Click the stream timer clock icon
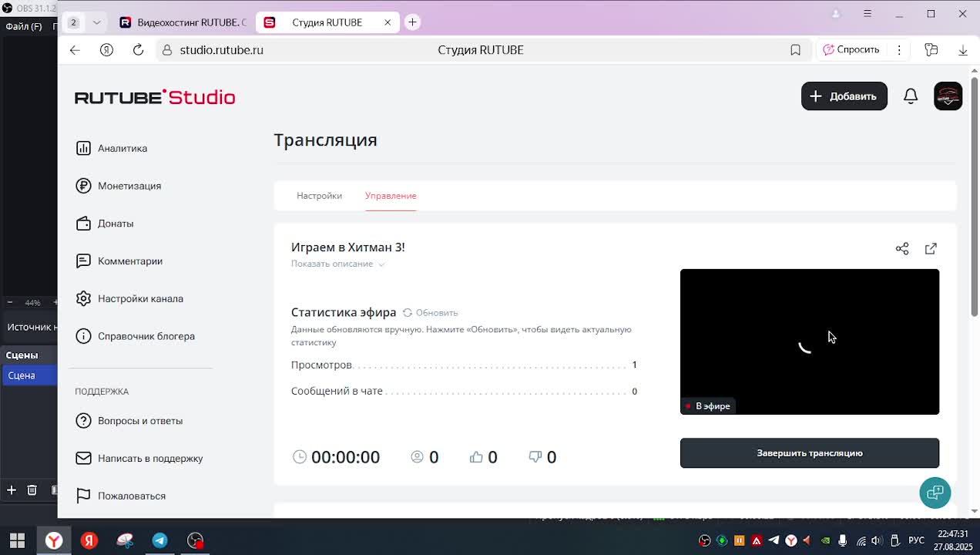Image resolution: width=980 pixels, height=555 pixels. pos(300,457)
